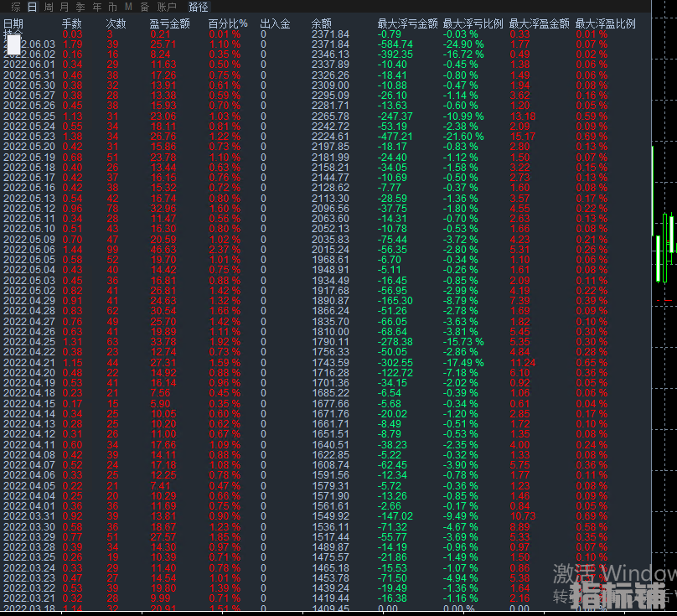Click the 路径 path tab

199,7
